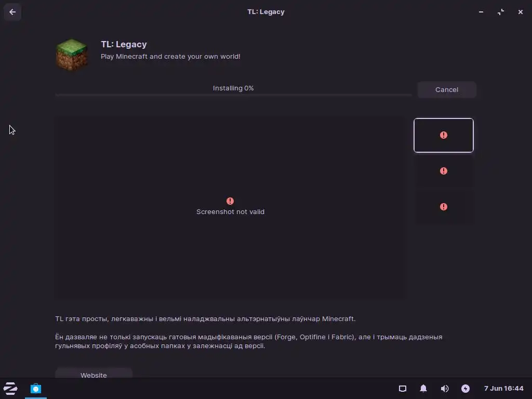Open the display tray icon

click(x=403, y=389)
